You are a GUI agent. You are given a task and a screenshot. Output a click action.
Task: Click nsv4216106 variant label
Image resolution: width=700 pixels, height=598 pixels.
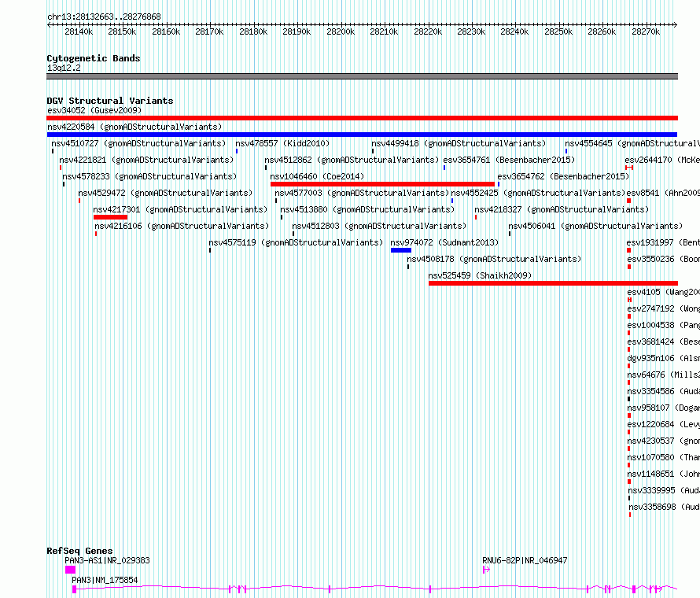182,226
